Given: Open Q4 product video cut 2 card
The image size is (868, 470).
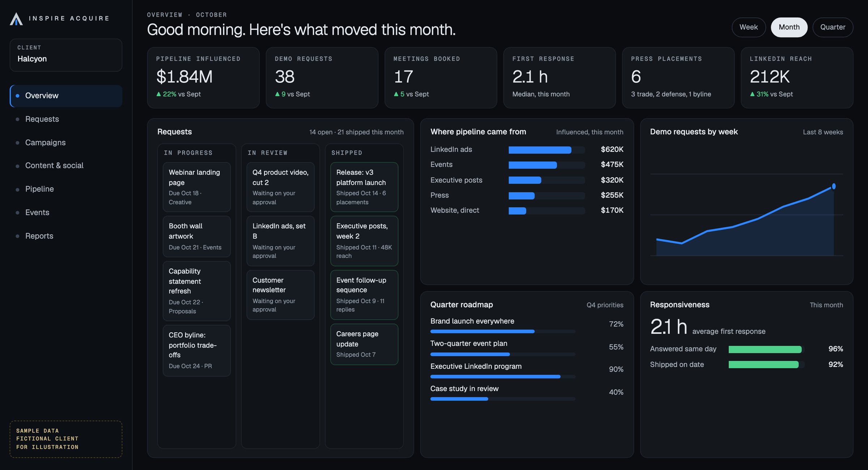Looking at the screenshot, I should click(x=280, y=187).
